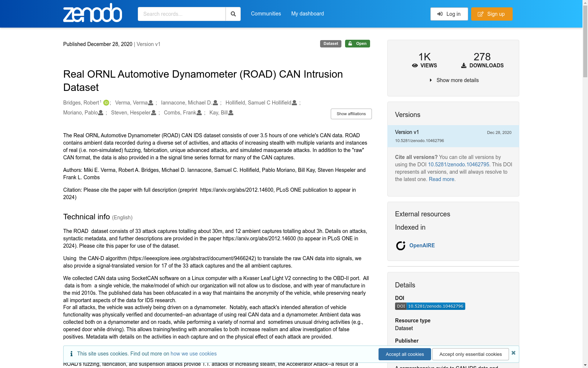Click the Dataset label badge

point(331,44)
